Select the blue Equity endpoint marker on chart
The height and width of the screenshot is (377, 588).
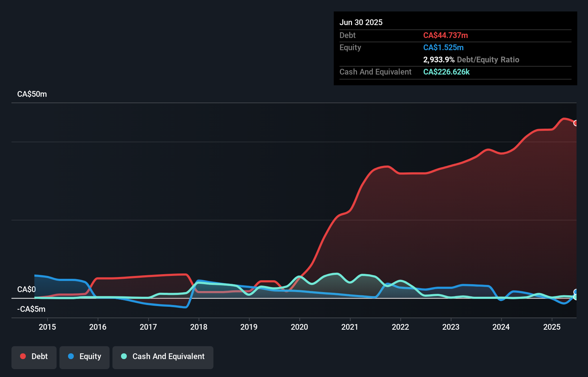pyautogui.click(x=576, y=292)
